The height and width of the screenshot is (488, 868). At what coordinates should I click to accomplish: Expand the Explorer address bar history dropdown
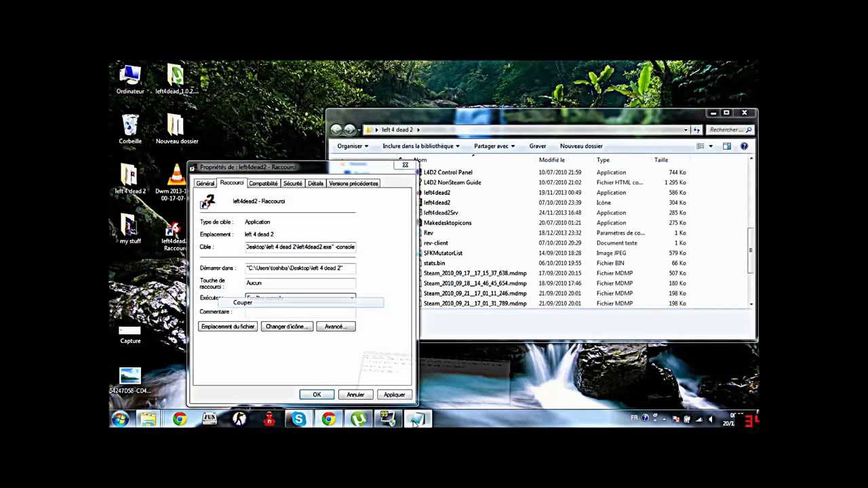coord(686,129)
